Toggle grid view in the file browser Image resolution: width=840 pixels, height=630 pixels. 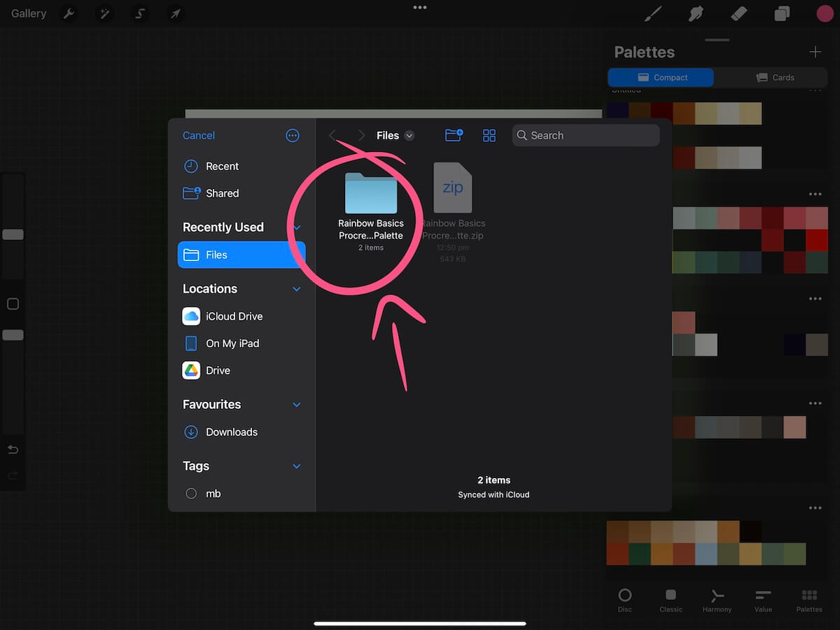(x=489, y=135)
